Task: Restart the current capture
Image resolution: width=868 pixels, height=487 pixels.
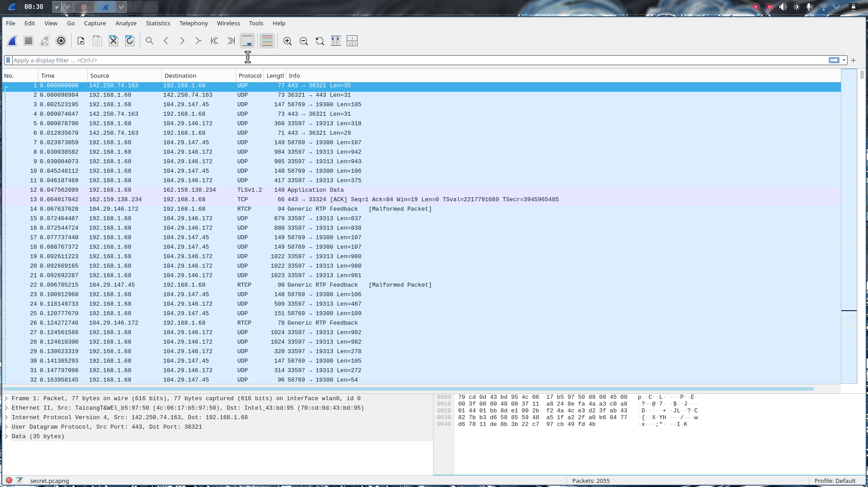Action: (x=45, y=41)
